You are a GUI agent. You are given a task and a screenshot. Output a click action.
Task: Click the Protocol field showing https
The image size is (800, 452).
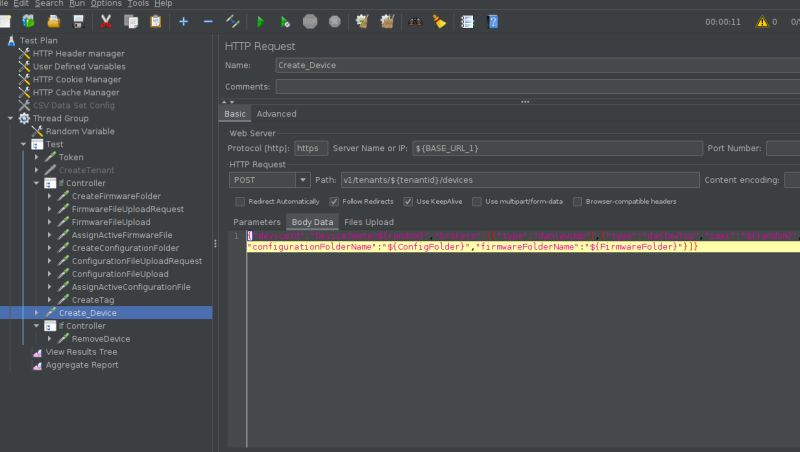[x=311, y=148]
